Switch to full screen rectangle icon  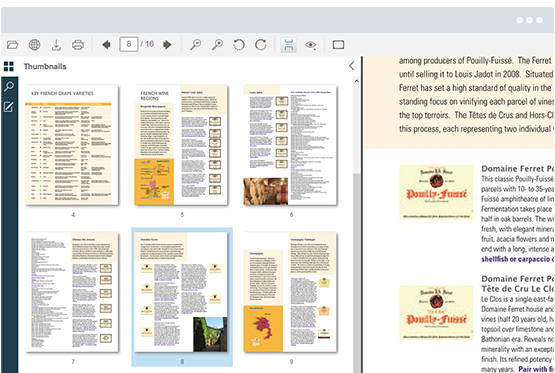point(338,45)
